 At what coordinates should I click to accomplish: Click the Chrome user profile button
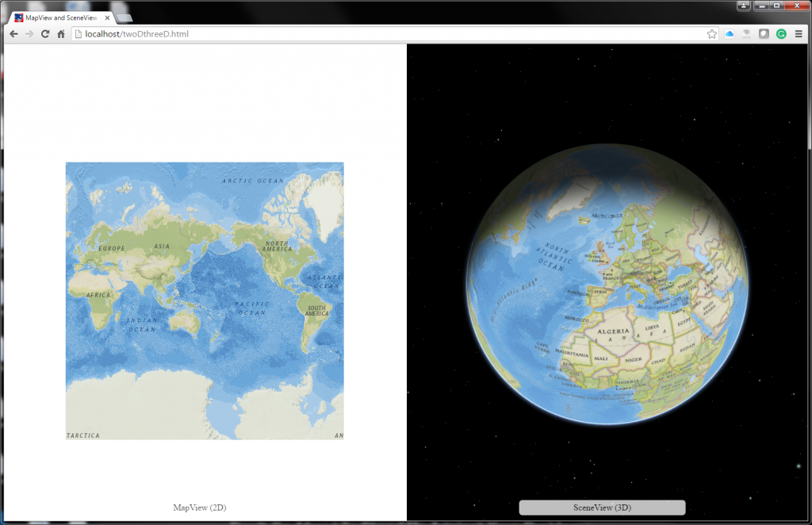(x=743, y=6)
